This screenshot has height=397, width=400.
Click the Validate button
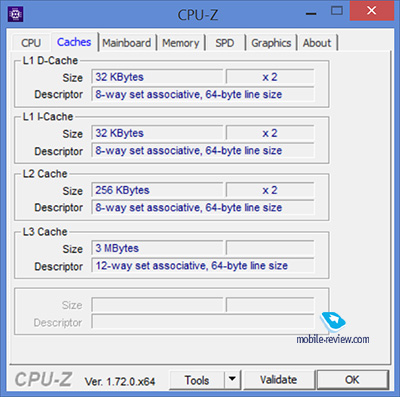(x=279, y=380)
